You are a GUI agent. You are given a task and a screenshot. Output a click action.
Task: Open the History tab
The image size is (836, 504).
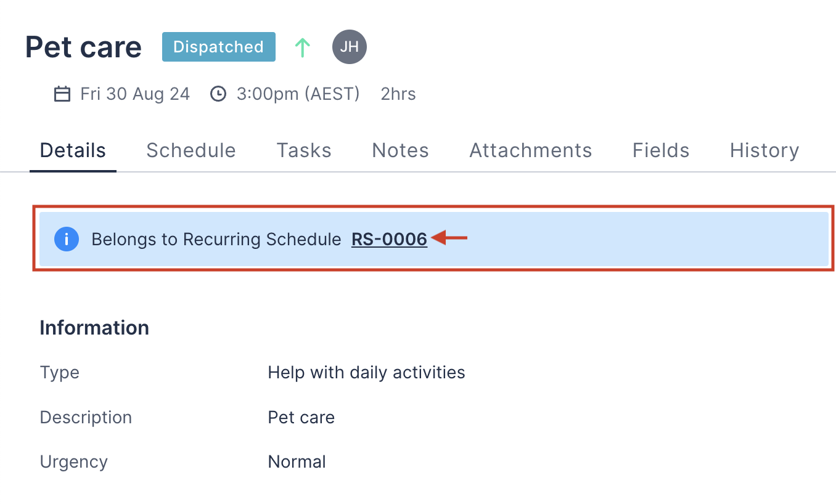coord(764,150)
